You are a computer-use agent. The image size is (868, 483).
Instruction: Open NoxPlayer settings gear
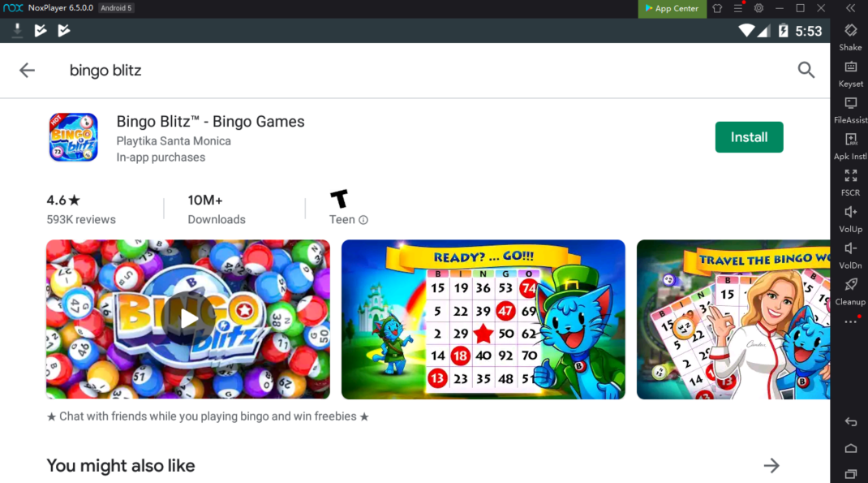(x=758, y=8)
